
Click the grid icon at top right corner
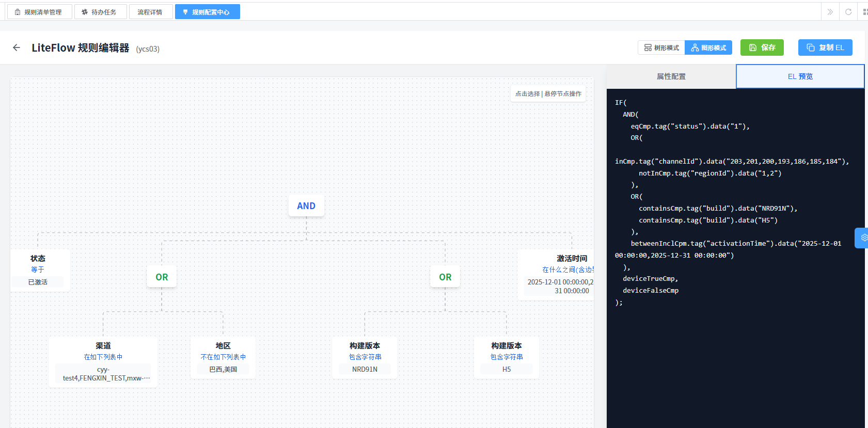865,12
